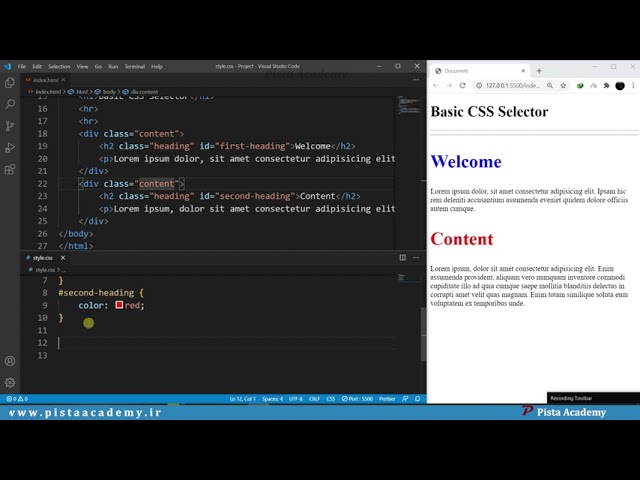
Task: Click the index.html minimap
Action: [410, 105]
